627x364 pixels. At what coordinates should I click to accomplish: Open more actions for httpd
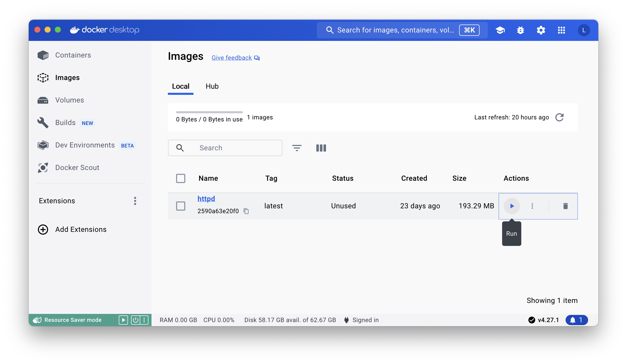532,206
